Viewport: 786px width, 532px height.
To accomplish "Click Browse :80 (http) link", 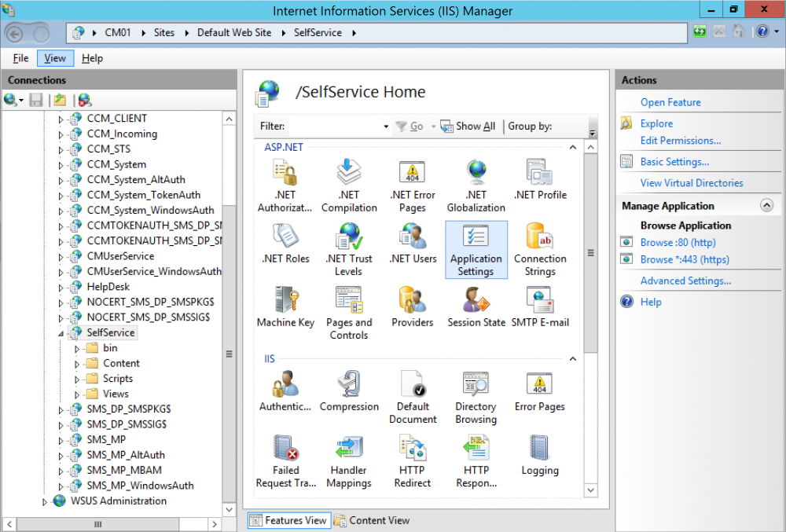I will pos(678,243).
